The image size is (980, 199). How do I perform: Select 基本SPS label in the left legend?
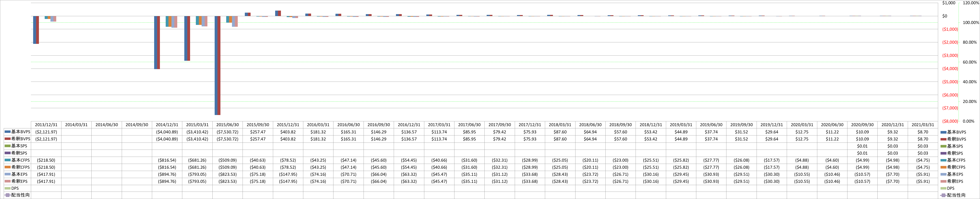pyautogui.click(x=19, y=146)
